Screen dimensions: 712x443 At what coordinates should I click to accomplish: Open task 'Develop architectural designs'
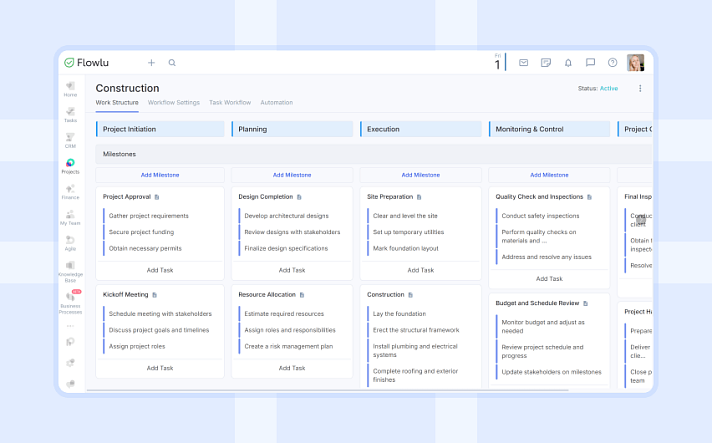point(287,216)
